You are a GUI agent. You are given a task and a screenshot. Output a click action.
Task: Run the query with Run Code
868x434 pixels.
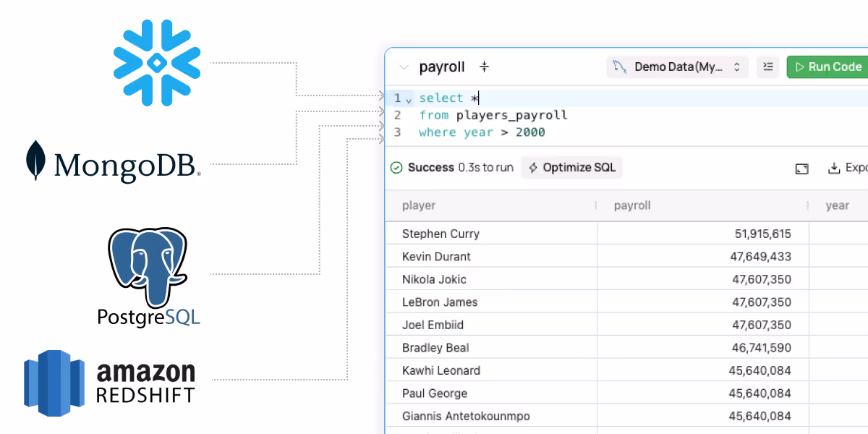tap(827, 67)
